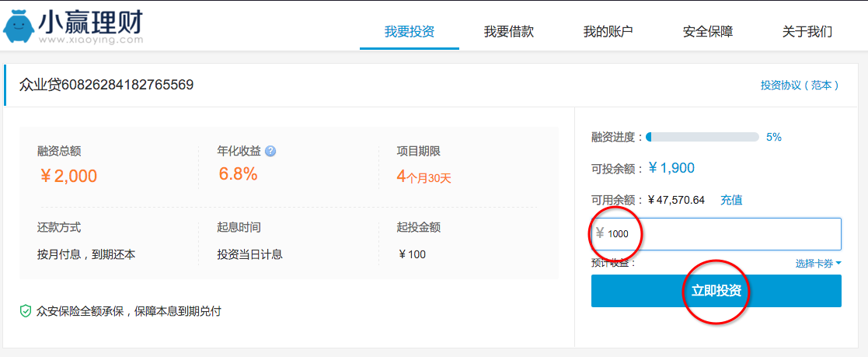This screenshot has width=868, height=357.
Task: Open the 我要投资 tab
Action: pos(410,32)
